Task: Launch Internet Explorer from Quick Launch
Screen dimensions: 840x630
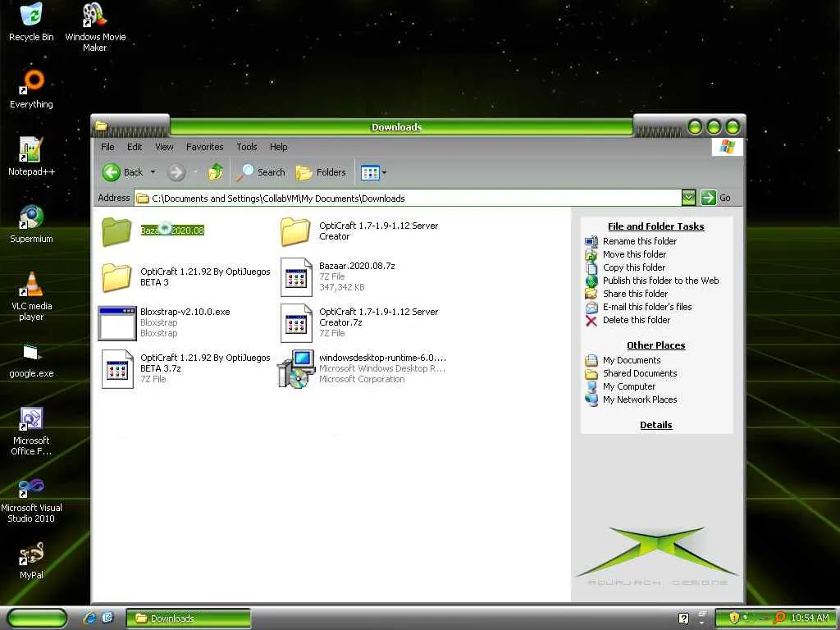Action: tap(89, 619)
